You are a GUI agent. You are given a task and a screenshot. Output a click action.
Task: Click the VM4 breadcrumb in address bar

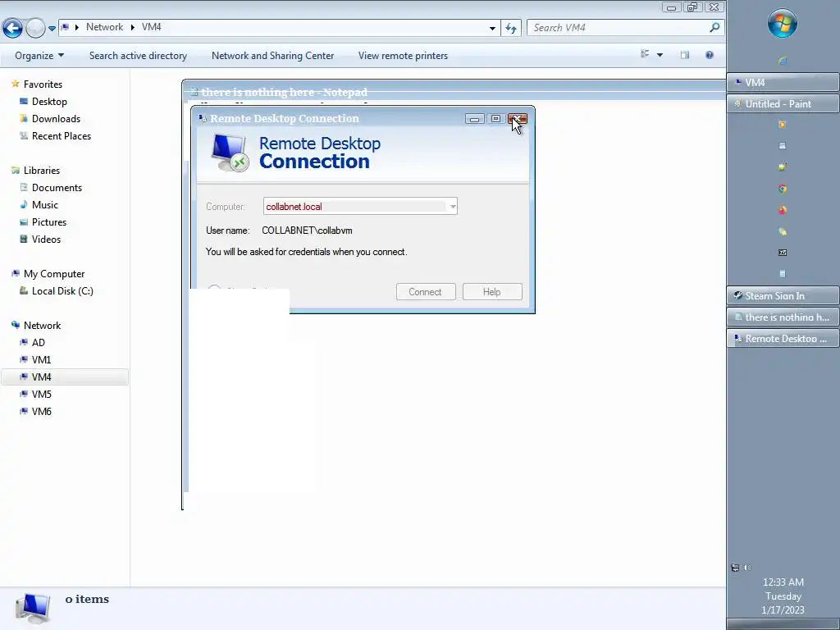151,27
